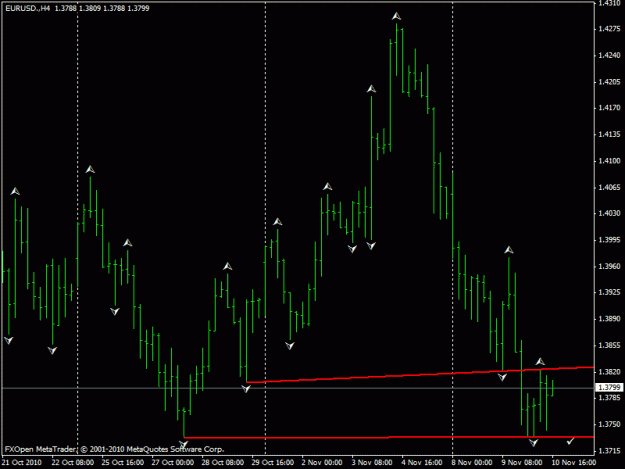Click the 1.3925 price scale label
The width and height of the screenshot is (625, 469).
tap(609, 292)
